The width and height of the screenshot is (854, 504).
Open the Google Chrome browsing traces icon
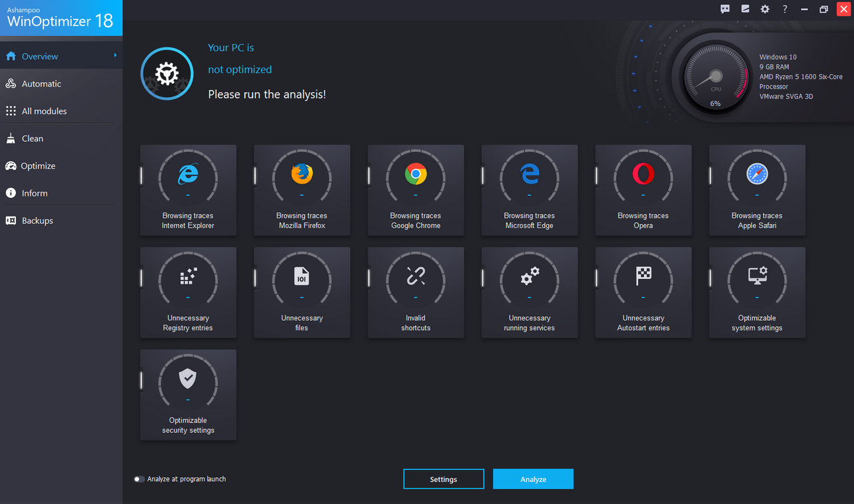416,174
